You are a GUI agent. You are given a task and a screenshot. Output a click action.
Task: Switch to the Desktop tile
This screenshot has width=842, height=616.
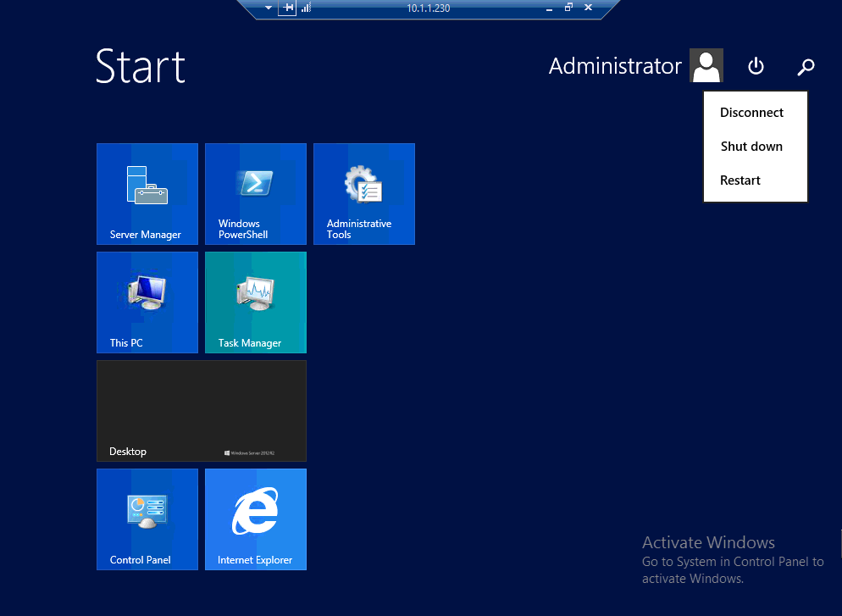(x=202, y=411)
